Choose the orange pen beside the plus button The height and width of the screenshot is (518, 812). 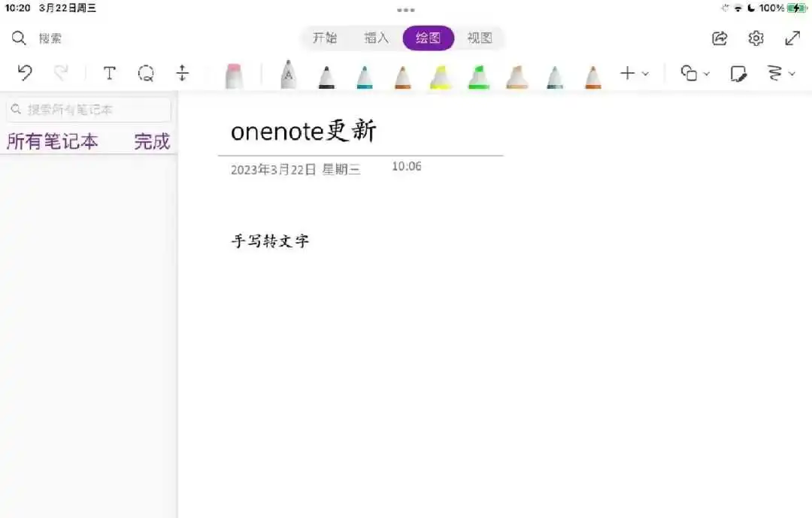[593, 77]
